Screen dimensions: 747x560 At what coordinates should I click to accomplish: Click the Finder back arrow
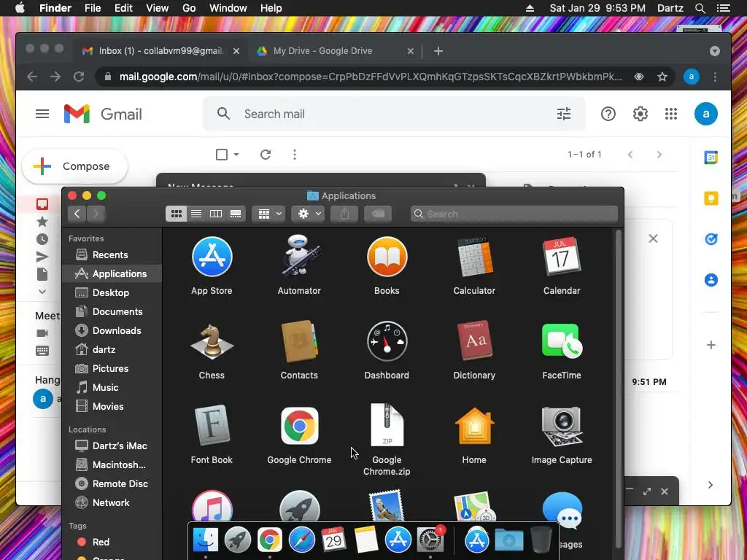pos(77,214)
